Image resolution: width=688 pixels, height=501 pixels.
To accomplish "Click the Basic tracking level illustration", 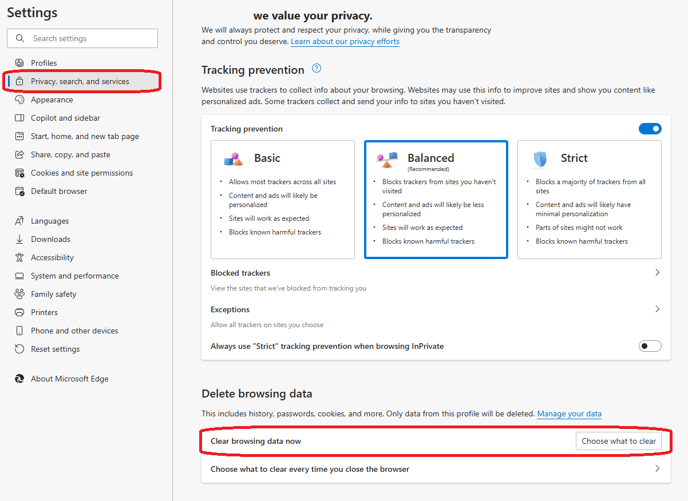I will point(233,159).
